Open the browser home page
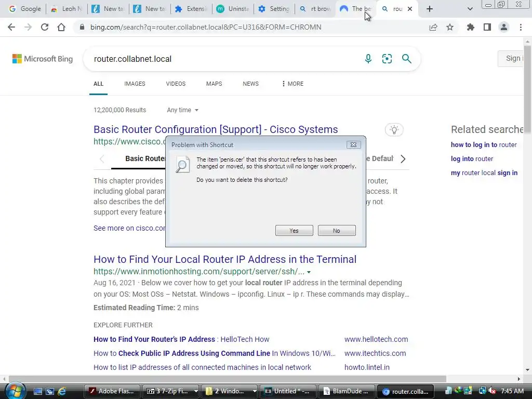Image resolution: width=532 pixels, height=399 pixels. (61, 27)
